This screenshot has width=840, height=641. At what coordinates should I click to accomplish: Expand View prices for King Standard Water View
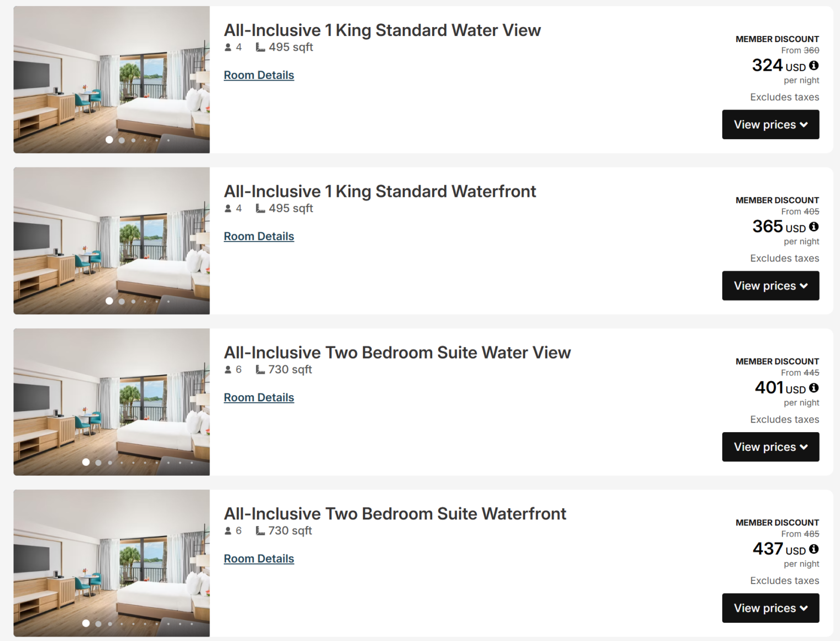[770, 125]
